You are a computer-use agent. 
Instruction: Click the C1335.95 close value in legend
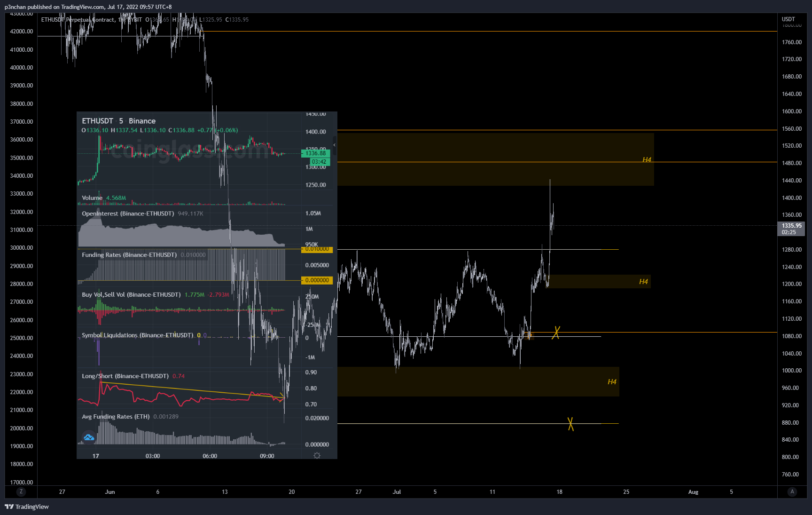[237, 20]
